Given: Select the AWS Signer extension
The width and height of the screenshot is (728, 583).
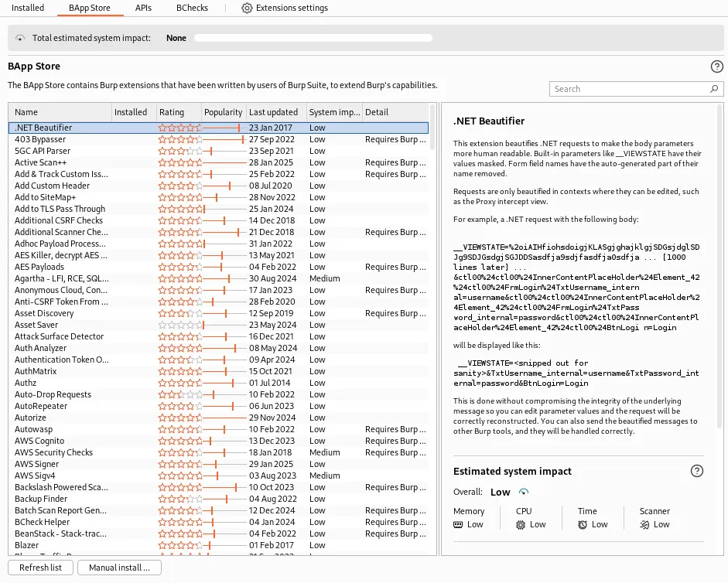Looking at the screenshot, I should (218, 464).
